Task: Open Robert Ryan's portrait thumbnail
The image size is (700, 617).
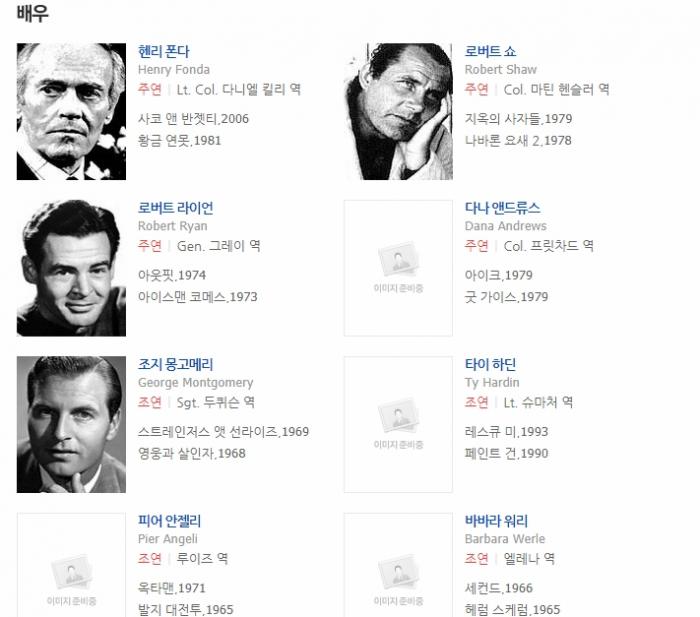Action: point(71,268)
